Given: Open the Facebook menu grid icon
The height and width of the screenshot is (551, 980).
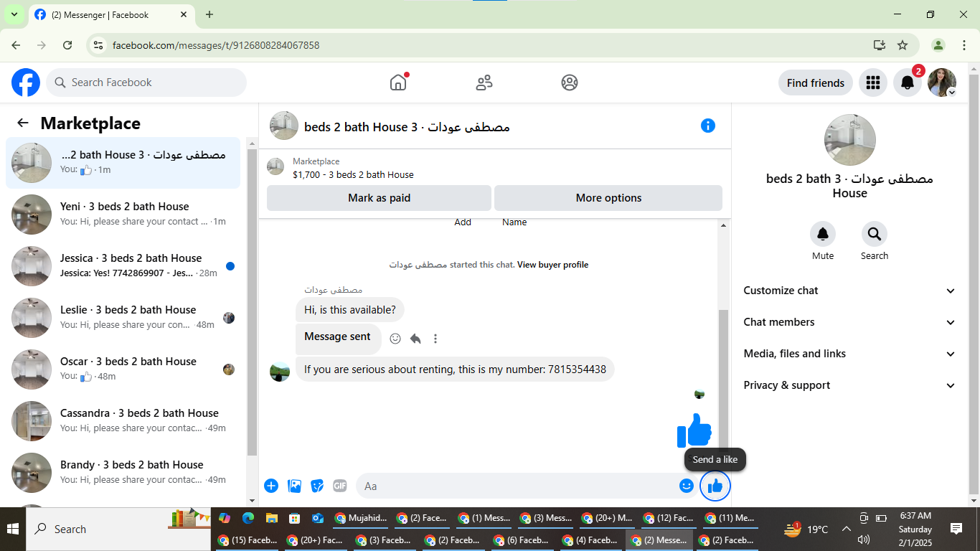Looking at the screenshot, I should click(873, 83).
